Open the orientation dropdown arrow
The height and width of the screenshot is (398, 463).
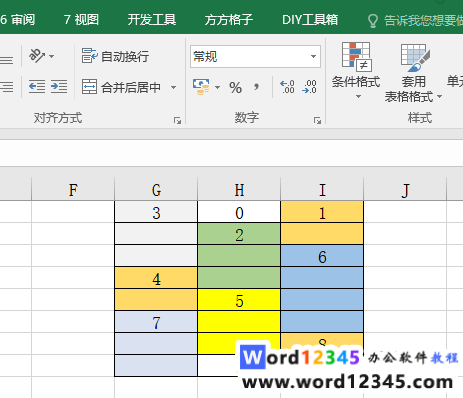[x=51, y=56]
